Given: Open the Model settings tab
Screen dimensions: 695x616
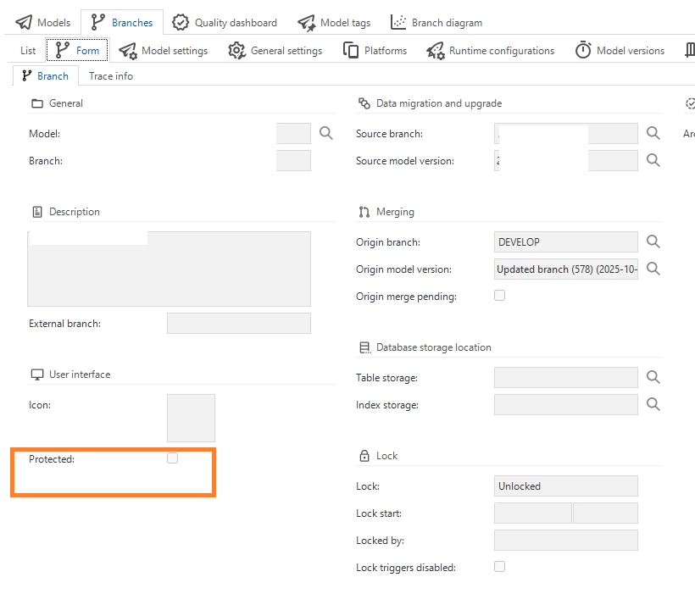Looking at the screenshot, I should point(163,51).
